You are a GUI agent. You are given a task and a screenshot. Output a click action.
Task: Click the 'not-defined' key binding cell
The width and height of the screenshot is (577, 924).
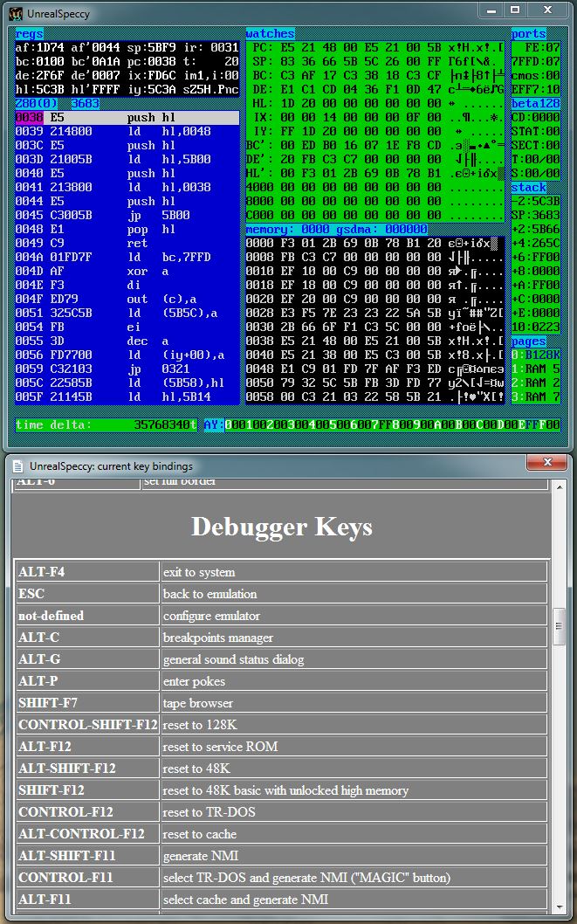[x=87, y=616]
